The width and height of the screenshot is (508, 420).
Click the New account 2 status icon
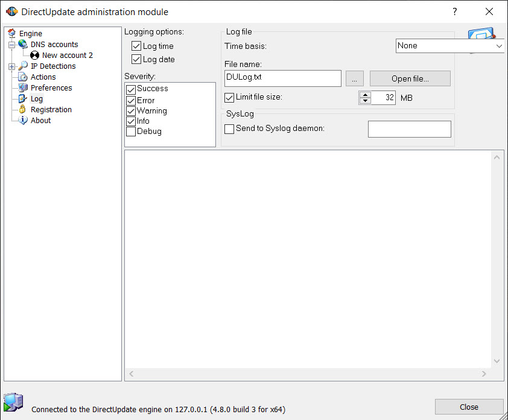(x=34, y=56)
